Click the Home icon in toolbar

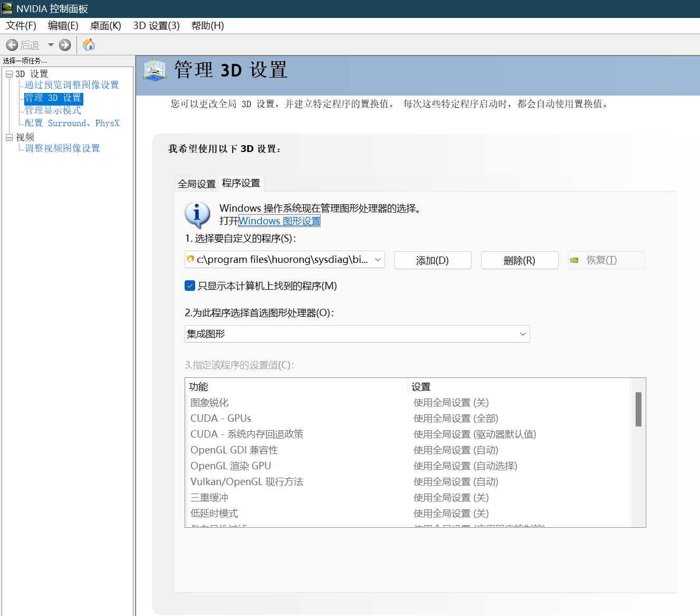(x=89, y=45)
